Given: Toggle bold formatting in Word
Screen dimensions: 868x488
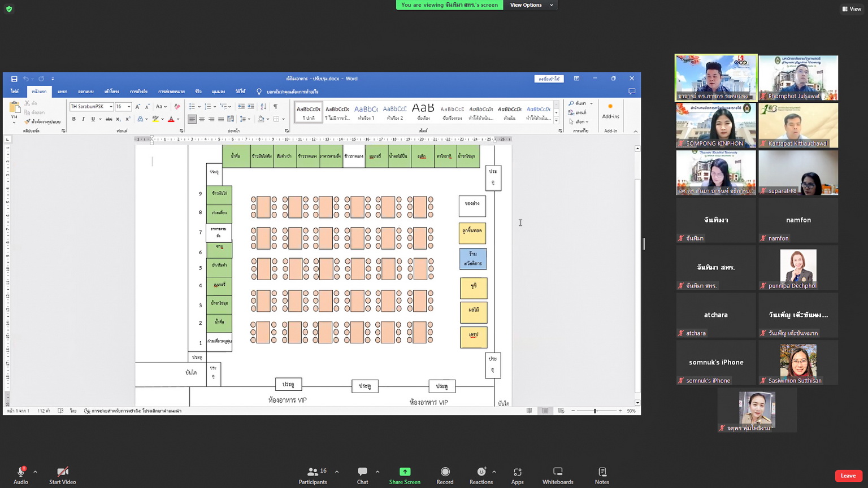Looking at the screenshot, I should coord(73,119).
